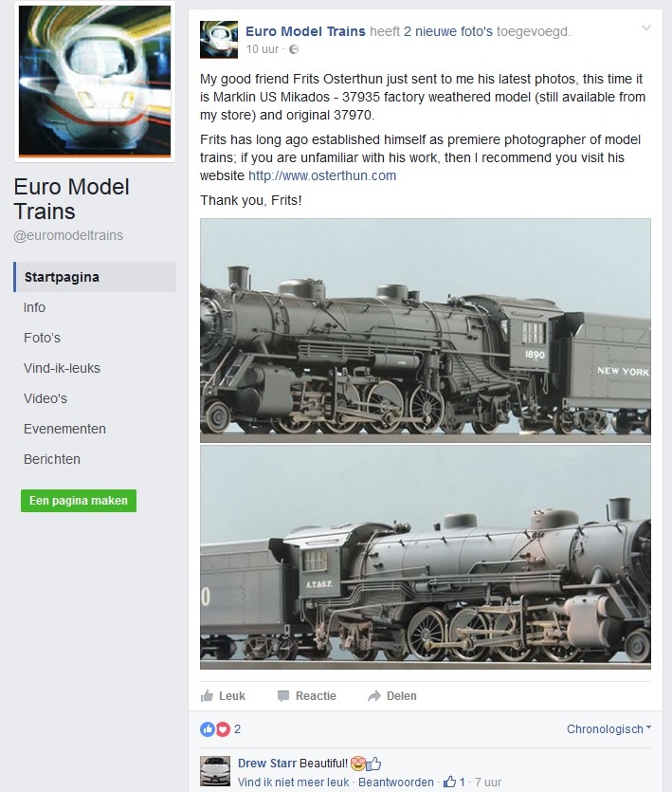Open the osterthun.com website link

(x=322, y=175)
